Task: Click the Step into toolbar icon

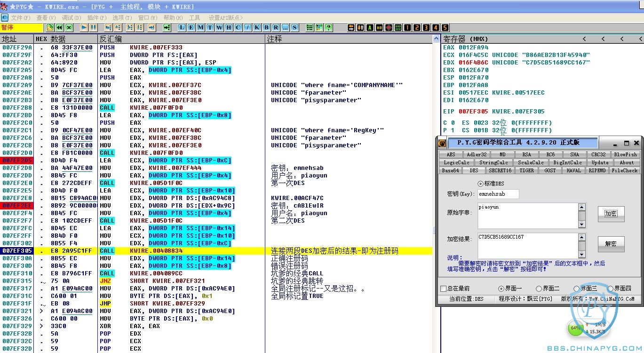Action: (x=108, y=27)
